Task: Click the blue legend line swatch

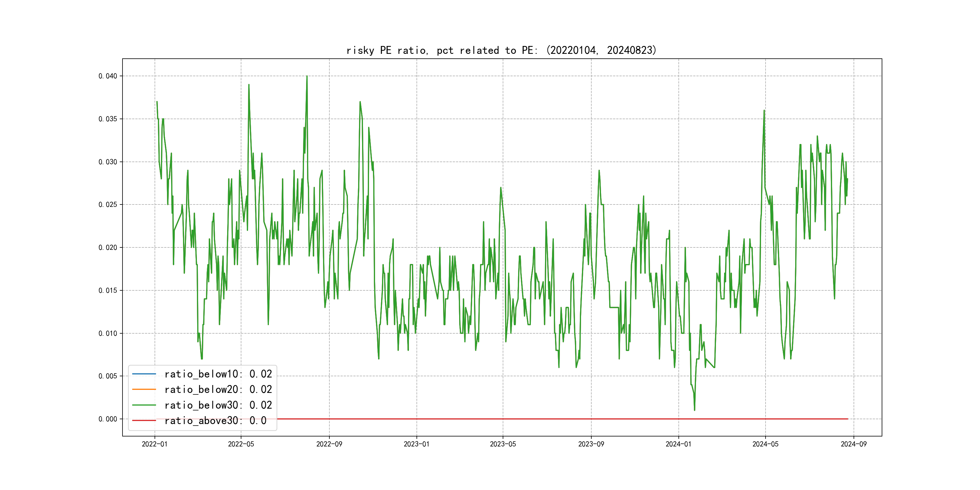Action: click(x=144, y=374)
